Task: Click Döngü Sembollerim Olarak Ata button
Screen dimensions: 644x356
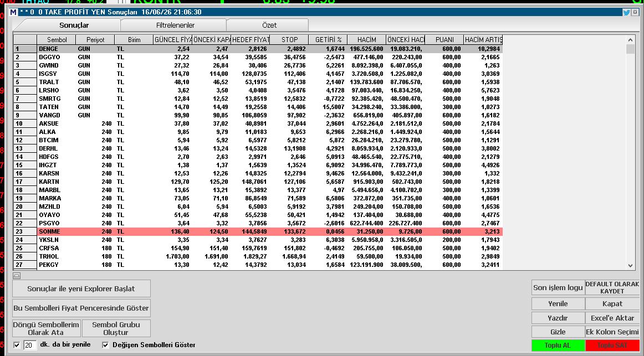Action: click(46, 328)
